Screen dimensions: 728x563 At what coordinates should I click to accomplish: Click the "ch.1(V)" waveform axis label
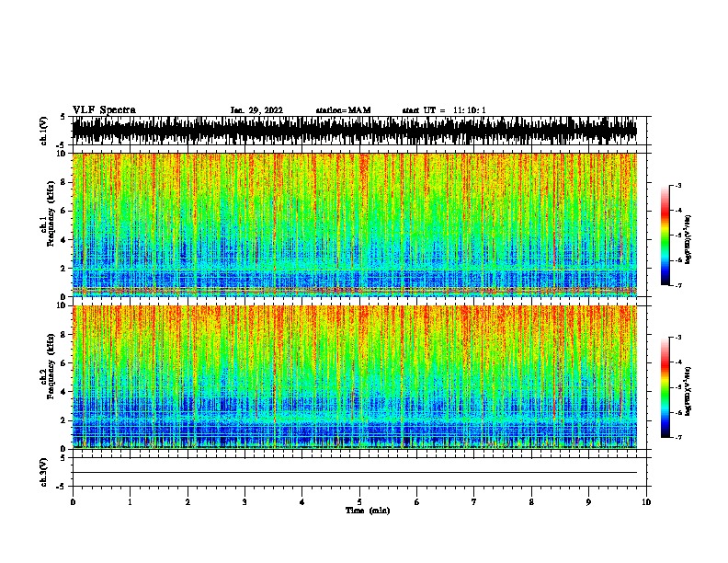pyautogui.click(x=44, y=131)
